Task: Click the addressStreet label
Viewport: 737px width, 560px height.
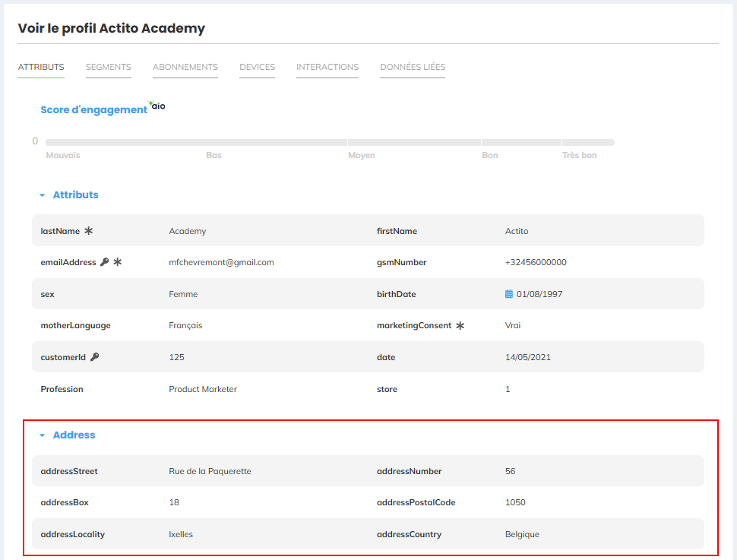Action: click(x=69, y=471)
